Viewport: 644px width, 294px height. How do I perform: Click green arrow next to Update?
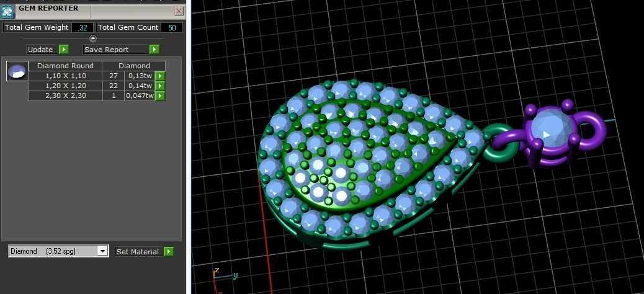click(64, 50)
